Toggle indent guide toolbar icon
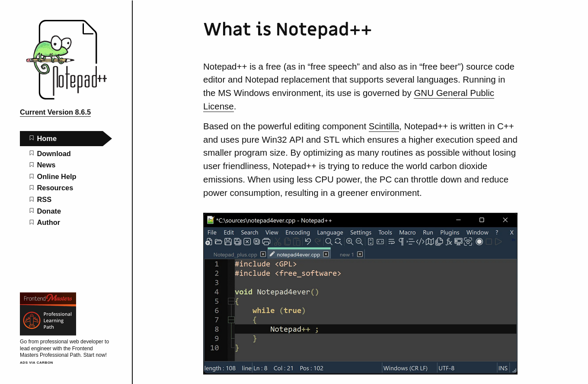Screen dimensions: 588x384 pos(410,242)
